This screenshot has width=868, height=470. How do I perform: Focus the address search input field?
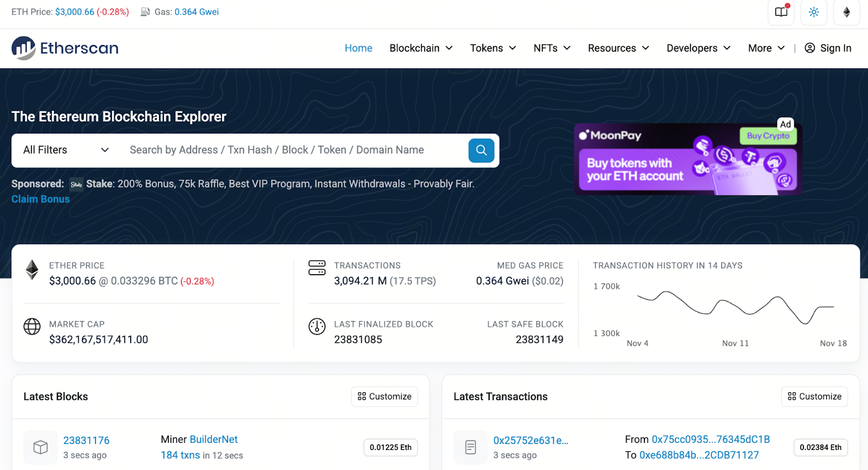(x=293, y=150)
